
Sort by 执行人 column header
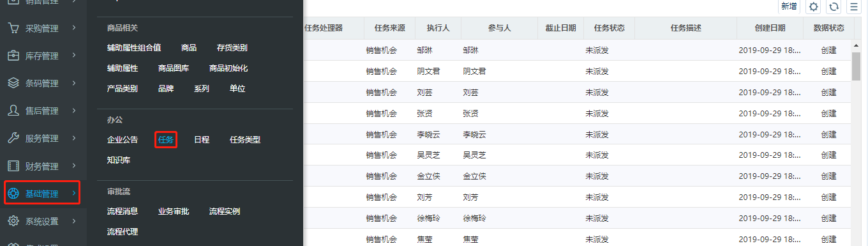pos(438,28)
